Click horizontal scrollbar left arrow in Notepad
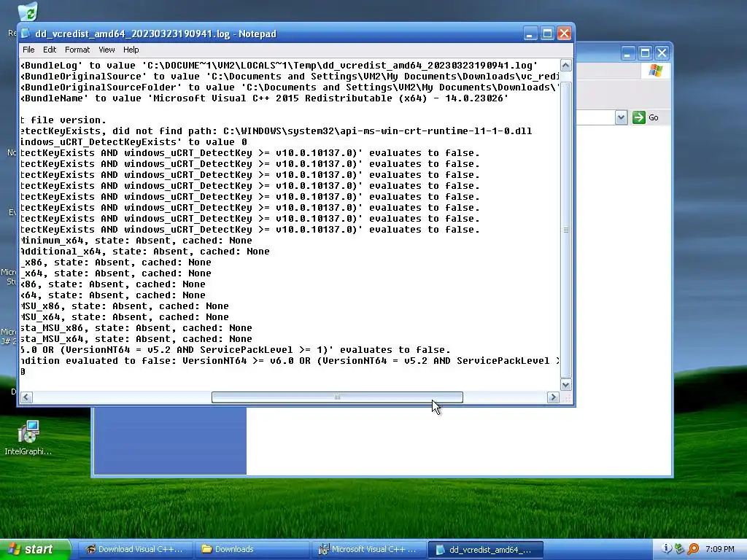 tap(27, 397)
